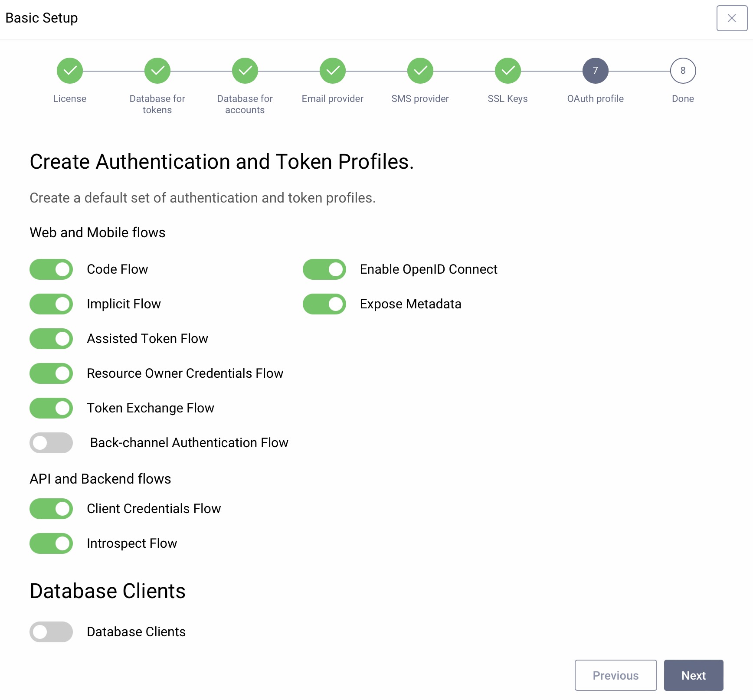Turn off Implicit Flow
The image size is (753, 700).
click(x=51, y=304)
